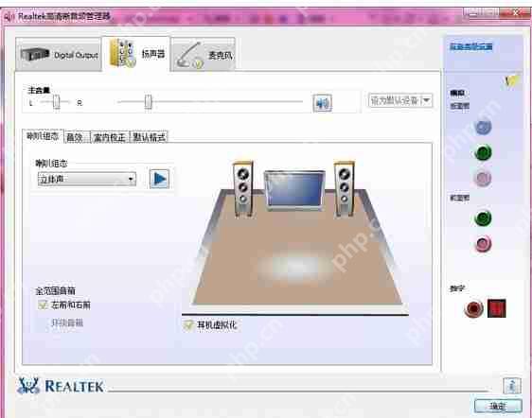Toggle the 环绕音箱 checkbox
532x418 pixels.
click(x=43, y=323)
